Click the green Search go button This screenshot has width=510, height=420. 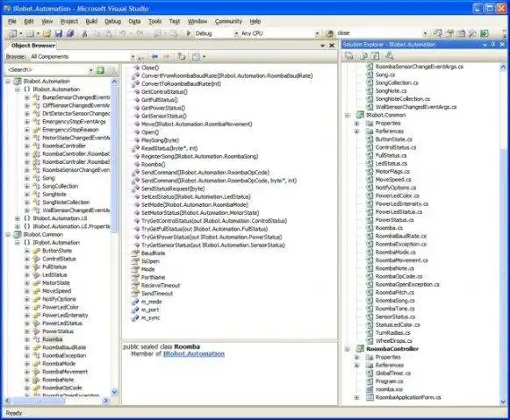(x=100, y=70)
